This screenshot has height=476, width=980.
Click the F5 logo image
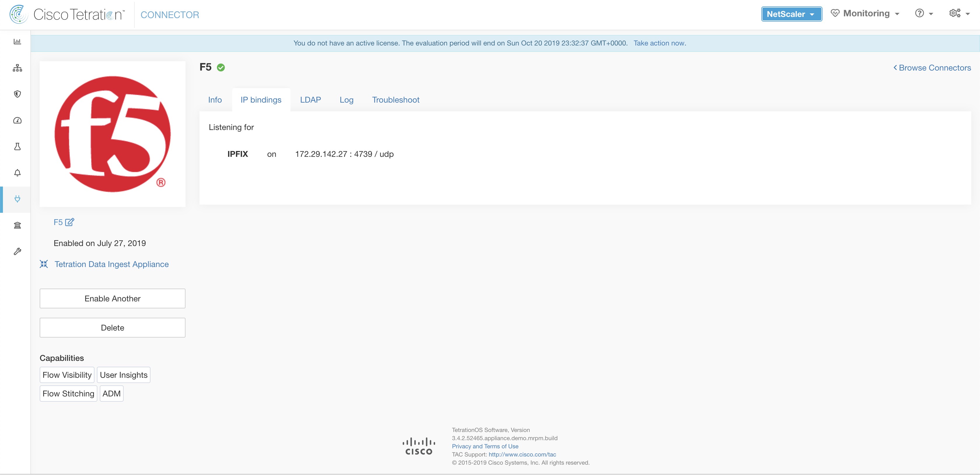[x=113, y=134]
